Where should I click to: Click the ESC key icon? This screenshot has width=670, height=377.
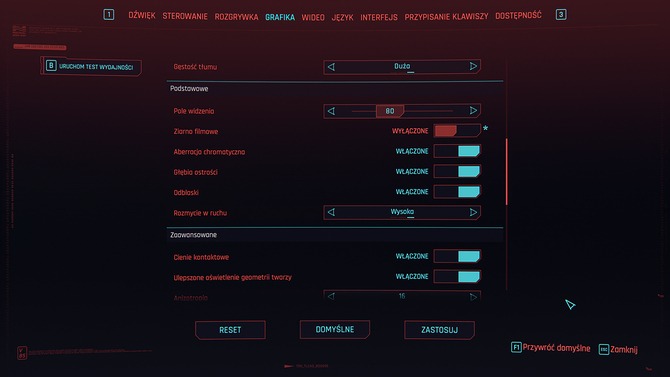coord(604,349)
